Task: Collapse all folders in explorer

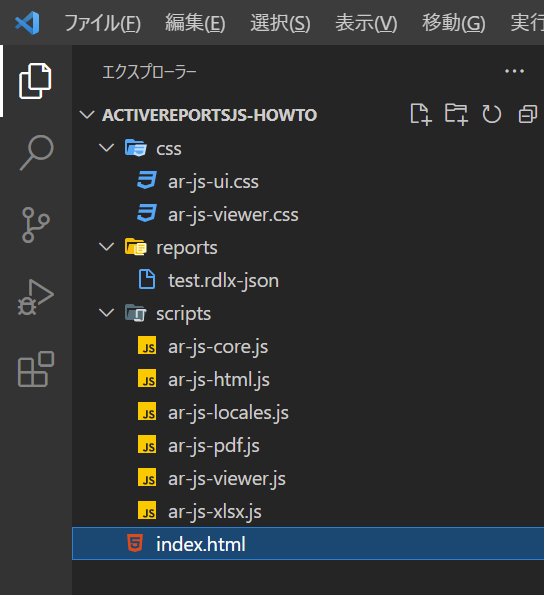Action: 528,114
